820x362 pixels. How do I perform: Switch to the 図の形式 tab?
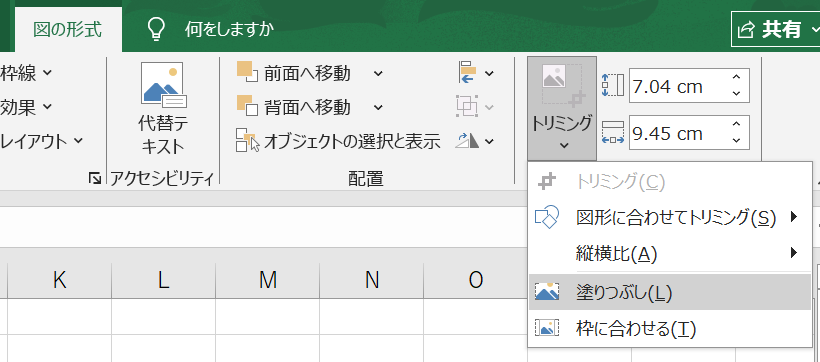(67, 29)
